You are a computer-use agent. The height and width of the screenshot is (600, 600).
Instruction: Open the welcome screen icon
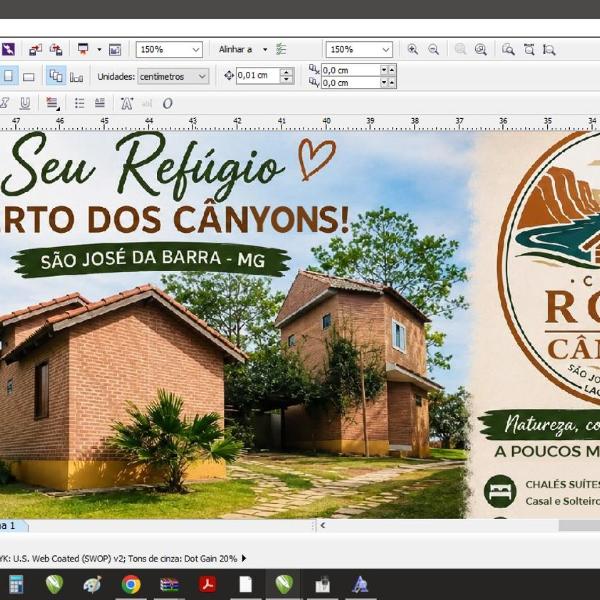pyautogui.click(x=115, y=49)
